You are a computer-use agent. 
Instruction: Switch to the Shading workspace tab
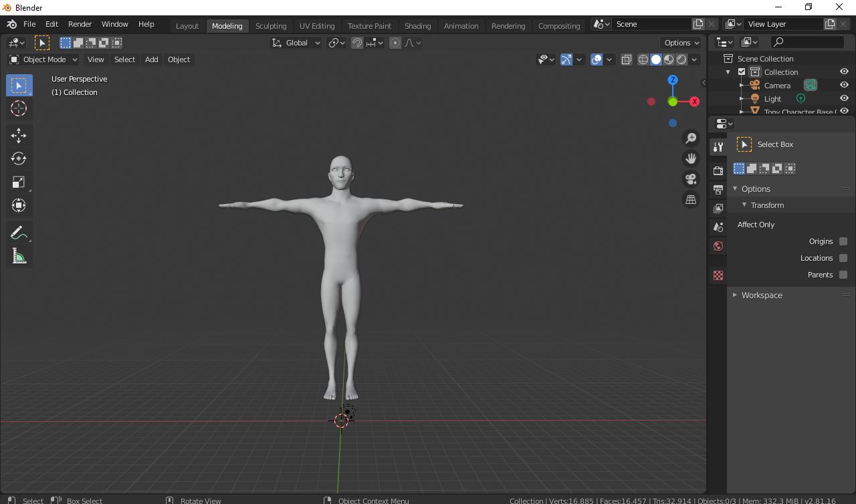417,26
